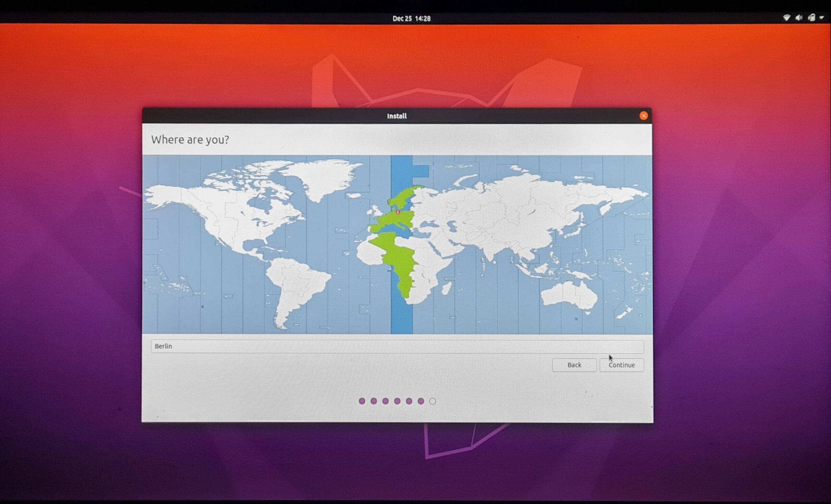831x504 pixels.
Task: Click the first purple progress dot
Action: click(362, 401)
